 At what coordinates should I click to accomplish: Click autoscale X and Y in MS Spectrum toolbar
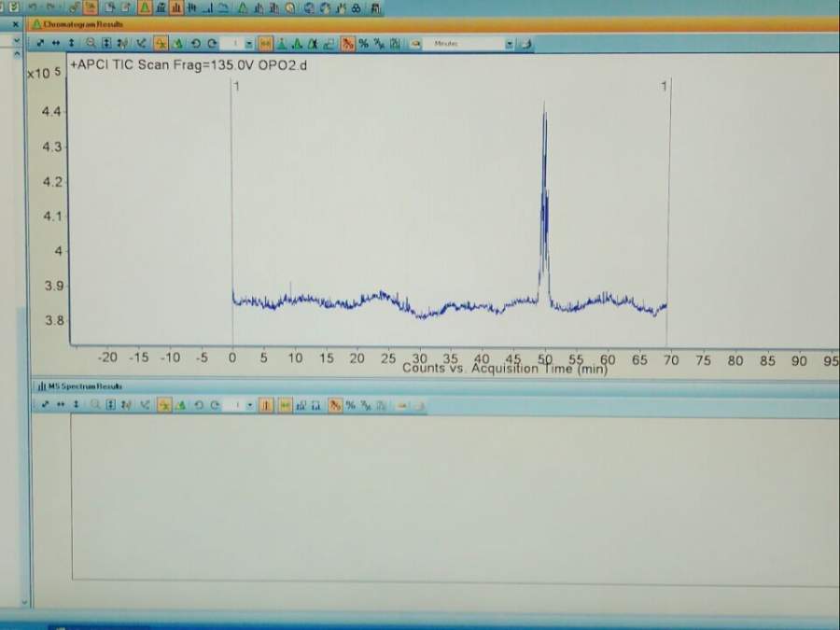pyautogui.click(x=46, y=404)
